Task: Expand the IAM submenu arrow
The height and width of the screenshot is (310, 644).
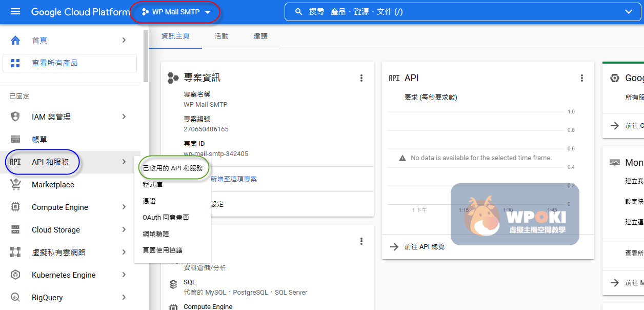Action: [x=124, y=117]
